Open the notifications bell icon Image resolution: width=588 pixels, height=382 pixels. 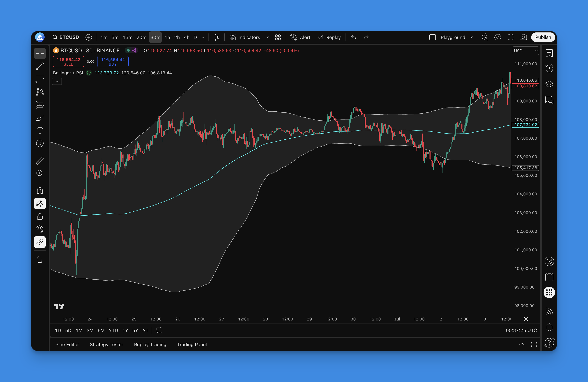[549, 327]
